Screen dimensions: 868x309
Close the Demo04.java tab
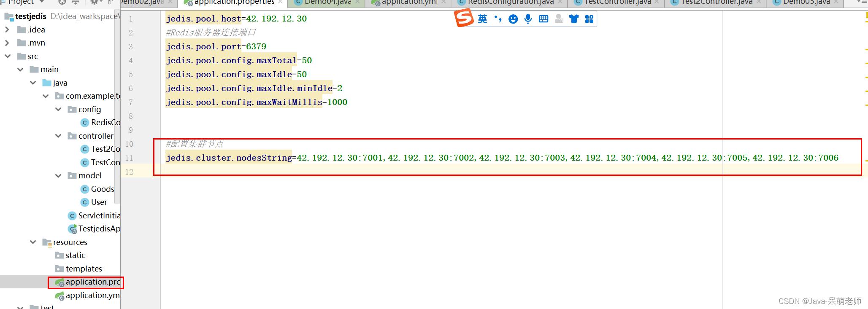[x=358, y=3]
